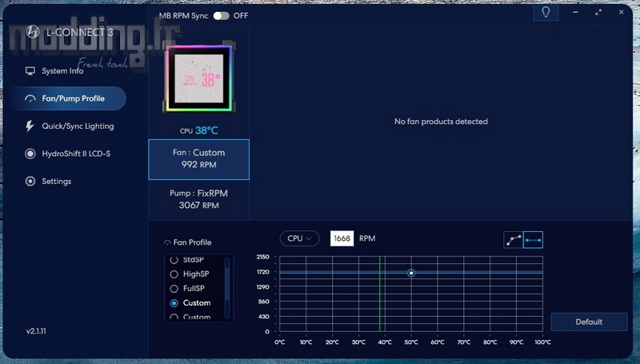Choose the StdSP fan profile option
The width and height of the screenshot is (640, 364).
coord(174,260)
